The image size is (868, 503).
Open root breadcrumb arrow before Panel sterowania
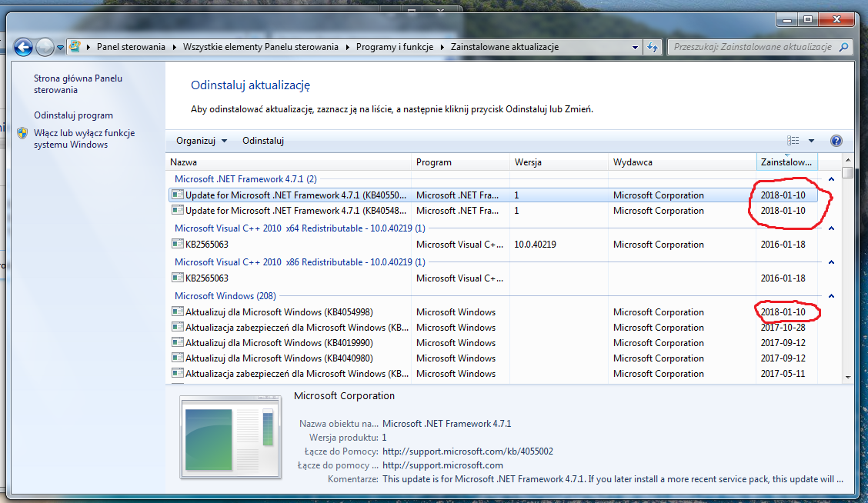point(88,47)
